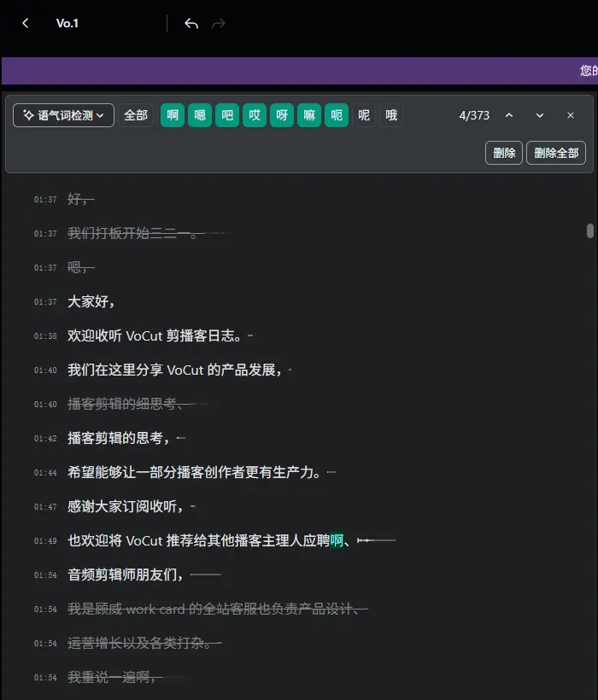Enable the 哦 filler word chip

pyautogui.click(x=391, y=115)
